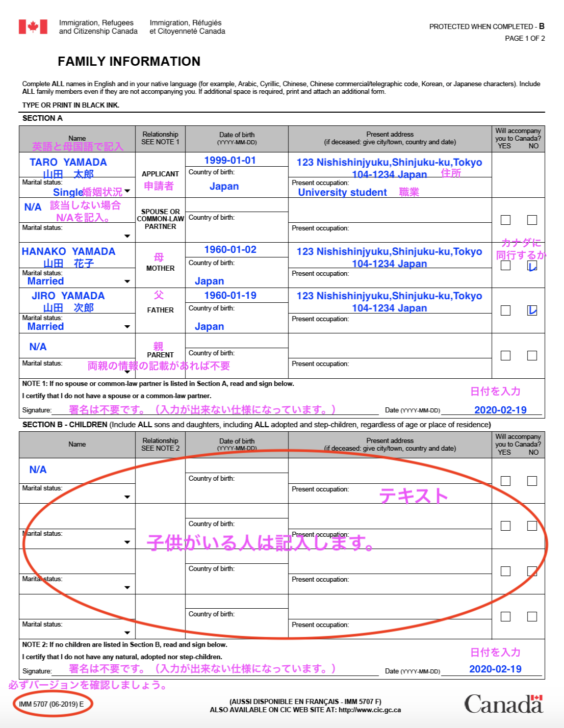
Task: Check YES box for first child row
Action: tap(505, 481)
